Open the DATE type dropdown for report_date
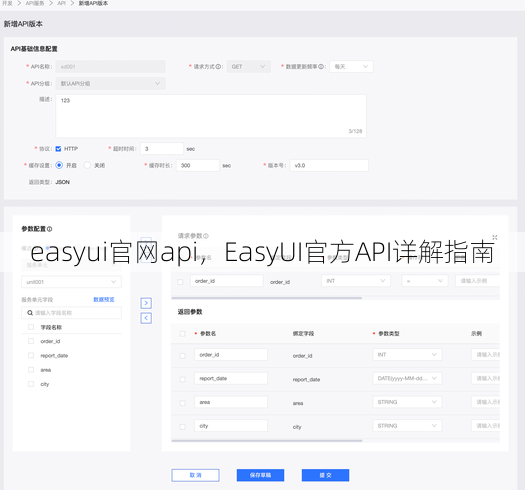 point(407,378)
